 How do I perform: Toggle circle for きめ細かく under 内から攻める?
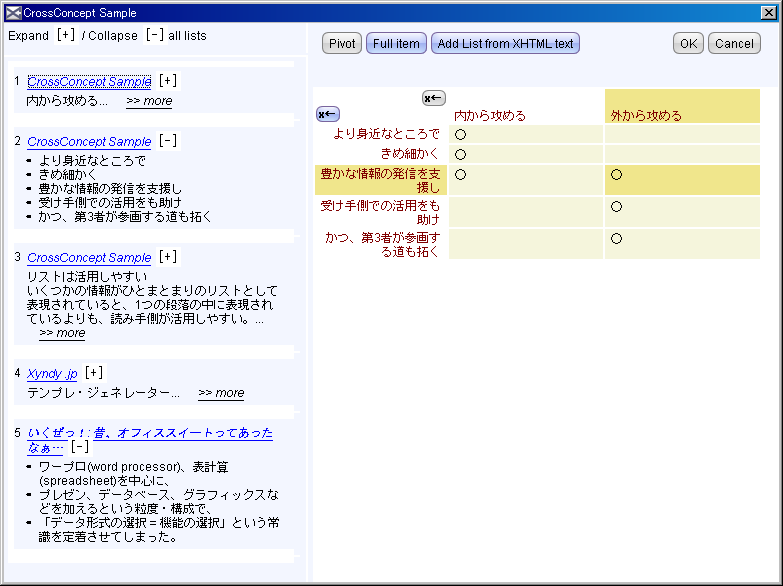461,154
